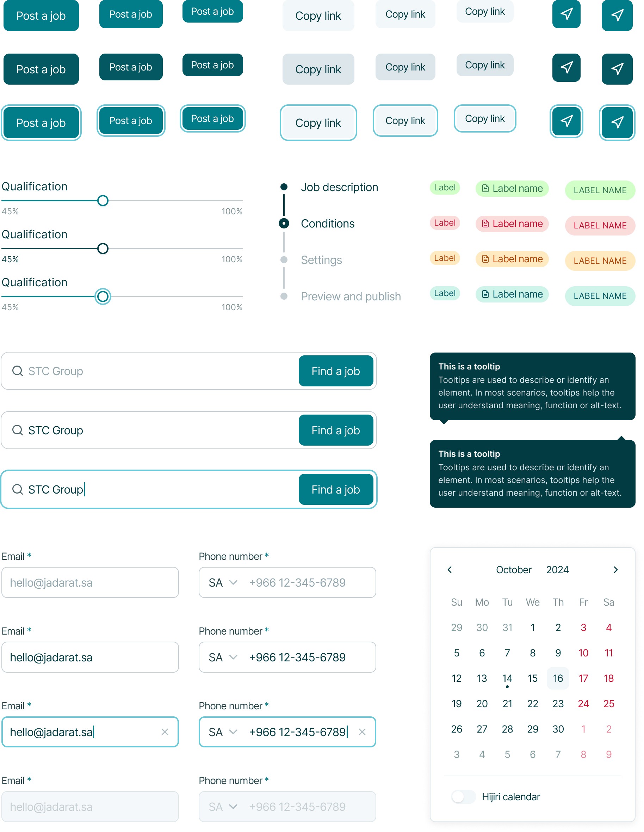Open the Job description step
Image resolution: width=644 pixels, height=832 pixels.
(340, 187)
